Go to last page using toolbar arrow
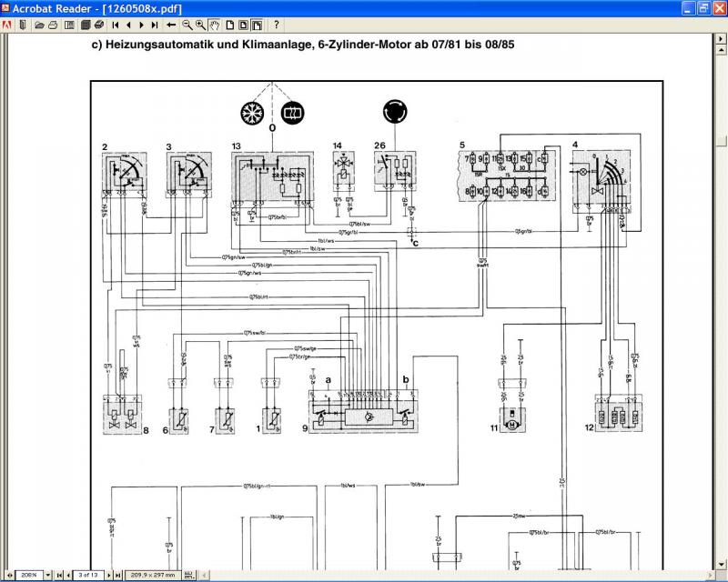 coord(154,25)
